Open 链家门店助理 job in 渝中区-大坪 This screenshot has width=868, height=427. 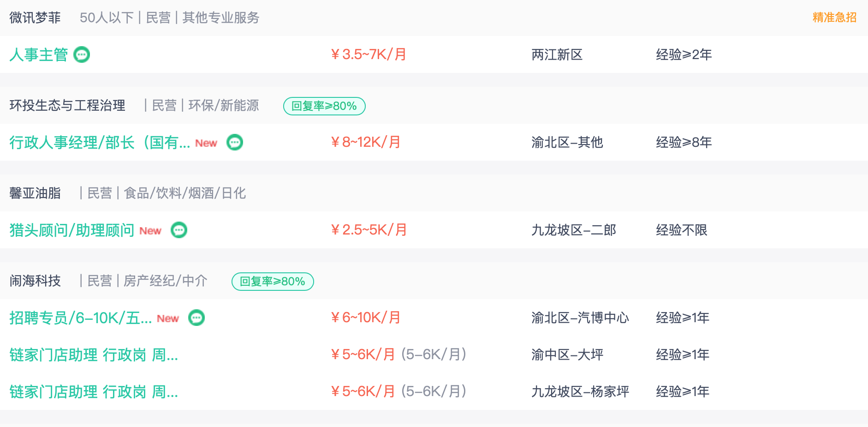click(94, 355)
